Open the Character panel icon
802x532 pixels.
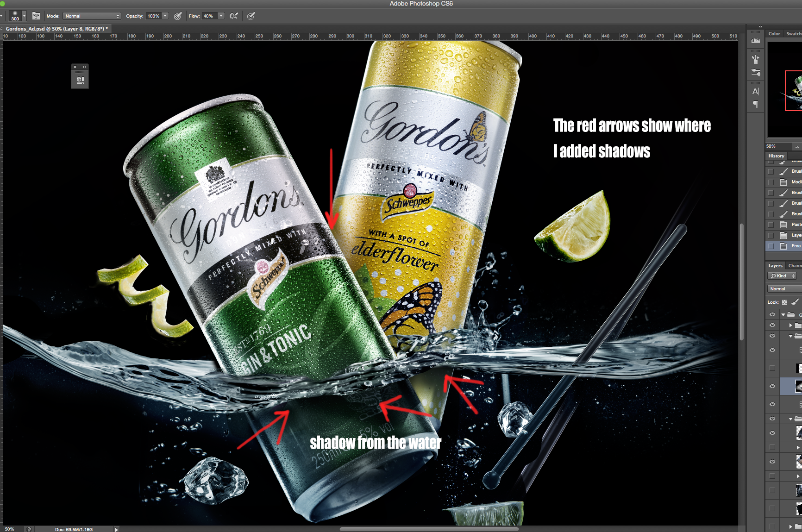pos(756,91)
